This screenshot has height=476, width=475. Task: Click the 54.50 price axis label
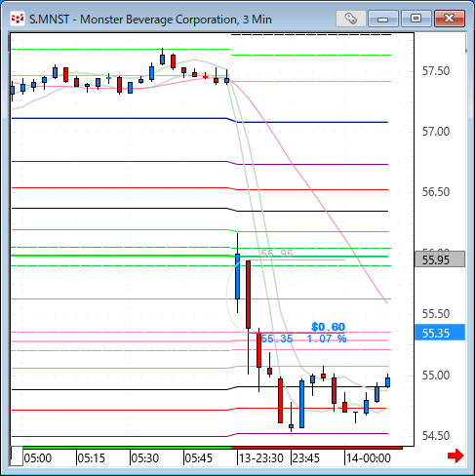click(x=436, y=436)
